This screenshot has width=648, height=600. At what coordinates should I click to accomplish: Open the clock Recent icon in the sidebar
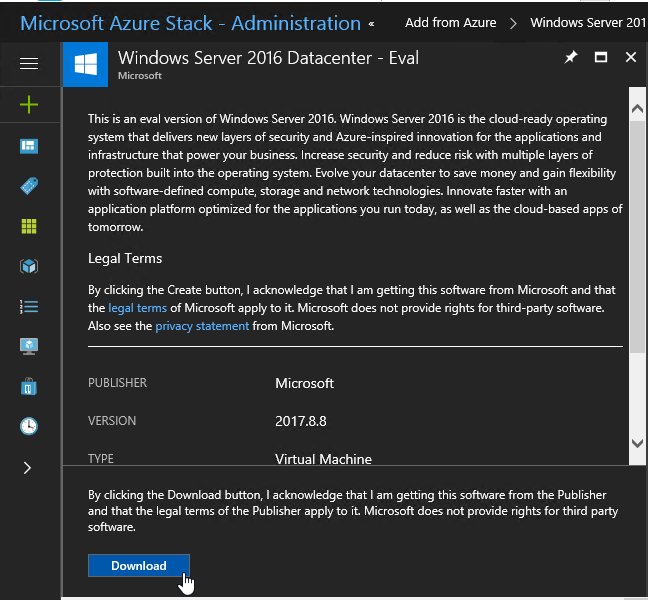29,426
